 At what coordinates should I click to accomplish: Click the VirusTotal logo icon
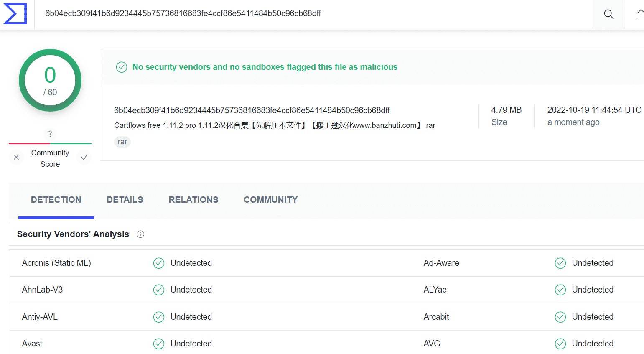coord(15,13)
